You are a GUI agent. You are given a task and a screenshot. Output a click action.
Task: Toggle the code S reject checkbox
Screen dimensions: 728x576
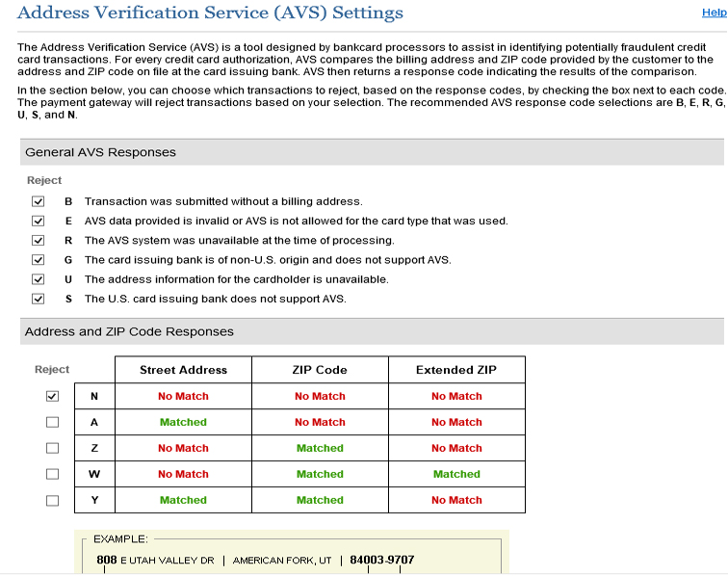tap(39, 299)
